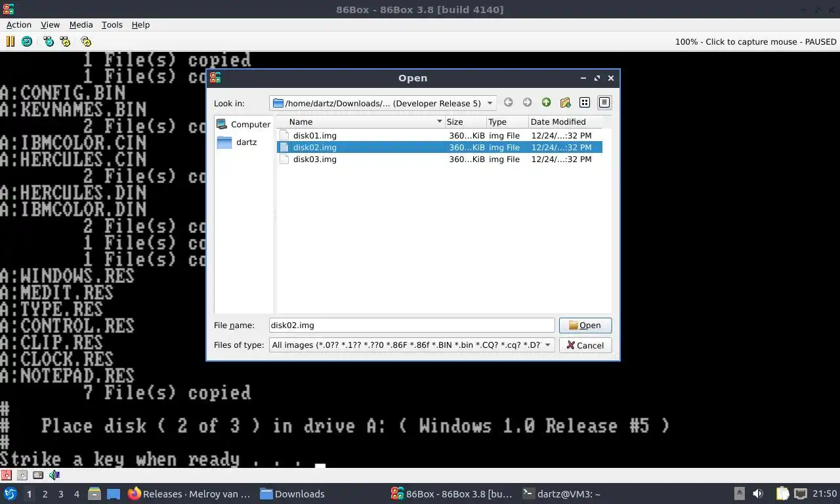Expand the Look in path dropdown
840x504 pixels.
(x=490, y=103)
